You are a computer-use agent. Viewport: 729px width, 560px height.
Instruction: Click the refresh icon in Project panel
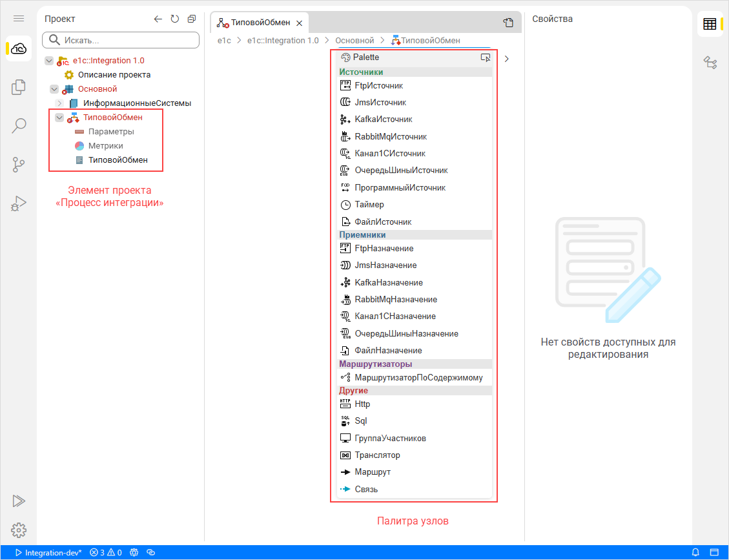pos(175,19)
